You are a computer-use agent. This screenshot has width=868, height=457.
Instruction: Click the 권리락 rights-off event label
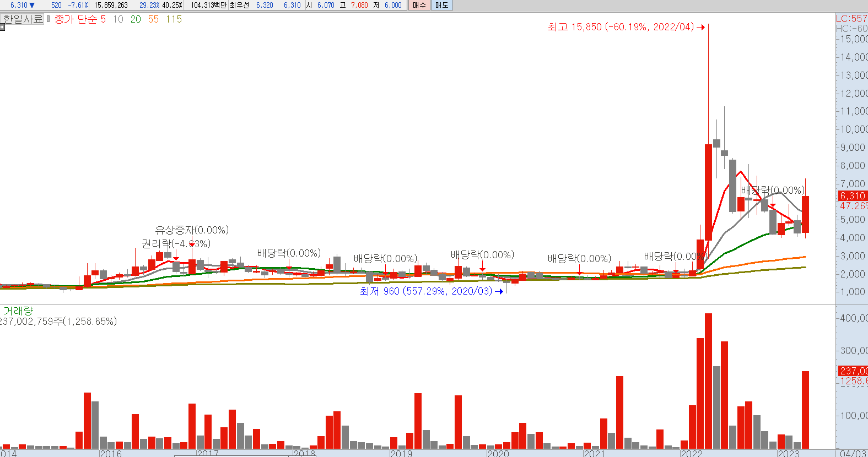pyautogui.click(x=176, y=243)
